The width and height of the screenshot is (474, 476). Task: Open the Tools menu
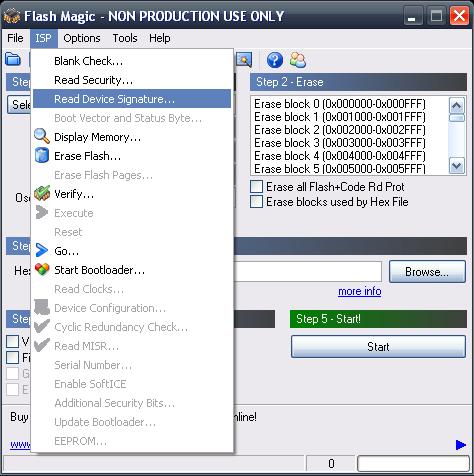point(125,38)
